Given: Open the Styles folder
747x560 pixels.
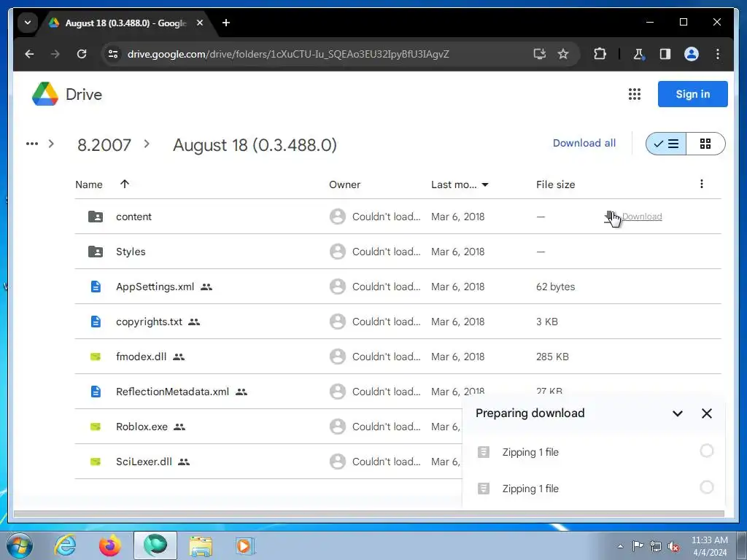Looking at the screenshot, I should (131, 252).
